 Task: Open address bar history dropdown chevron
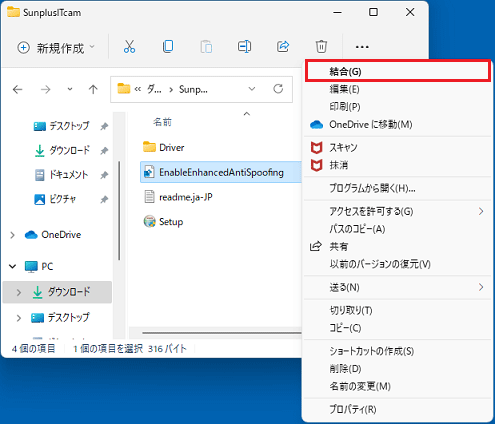[x=252, y=89]
